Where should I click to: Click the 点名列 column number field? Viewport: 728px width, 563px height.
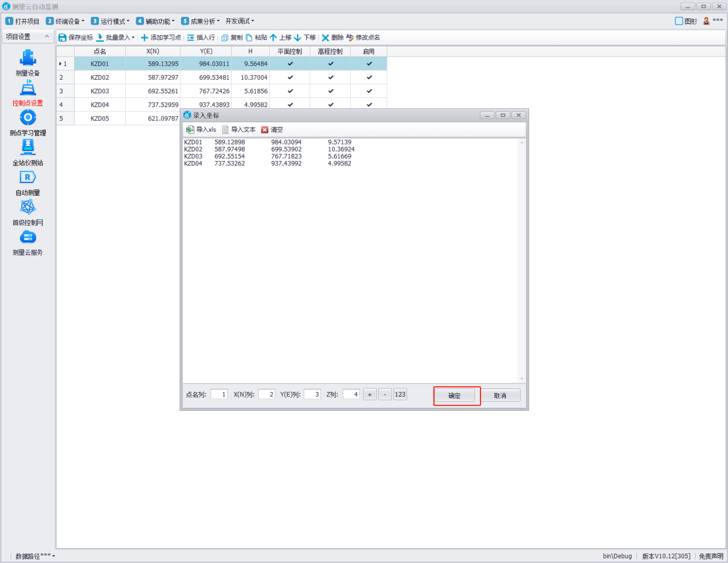219,394
